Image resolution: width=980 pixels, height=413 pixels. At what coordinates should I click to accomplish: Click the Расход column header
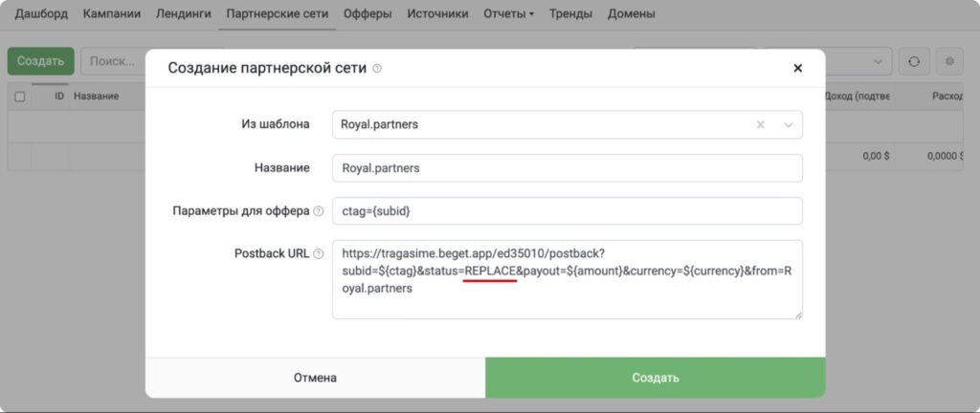(947, 96)
